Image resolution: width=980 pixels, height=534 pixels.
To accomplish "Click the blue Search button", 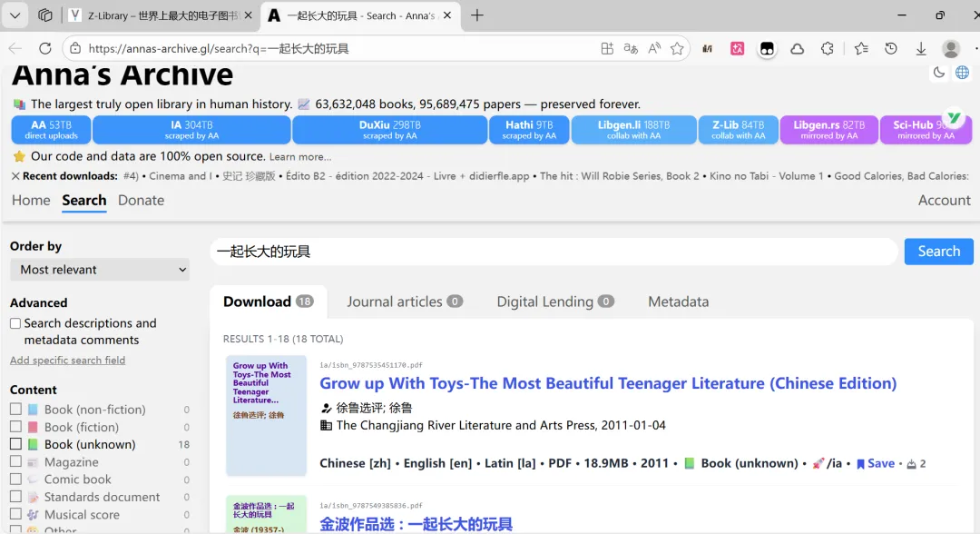I will point(939,252).
